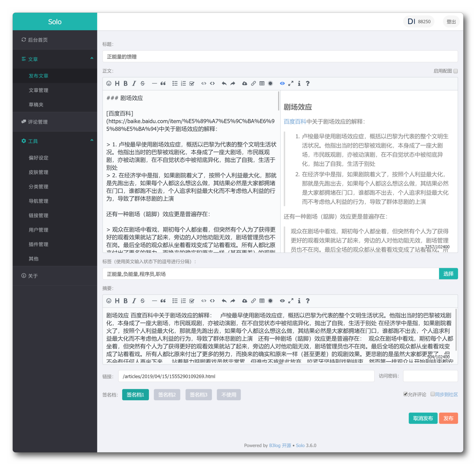Enter fullscreen in summary editor toolbar

click(291, 301)
